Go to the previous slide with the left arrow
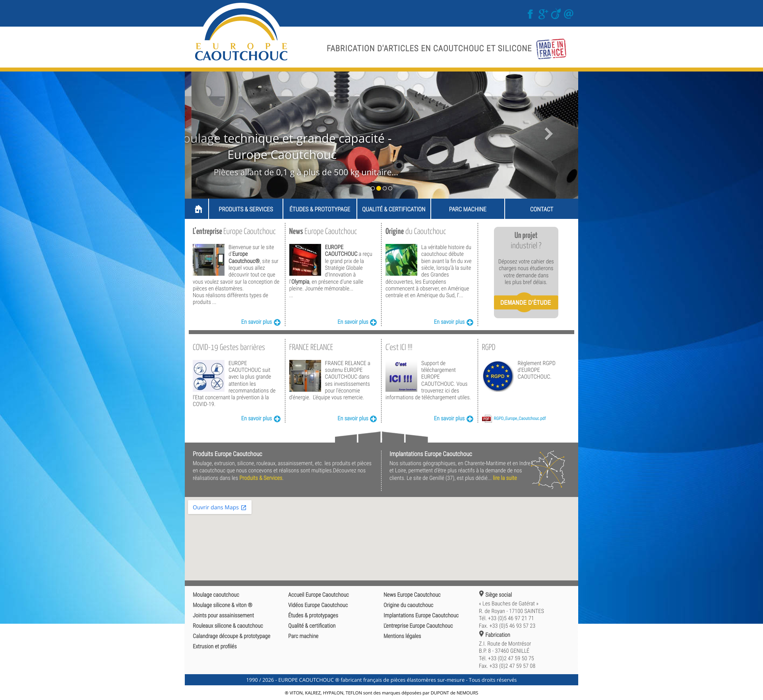This screenshot has width=763, height=700. click(215, 134)
